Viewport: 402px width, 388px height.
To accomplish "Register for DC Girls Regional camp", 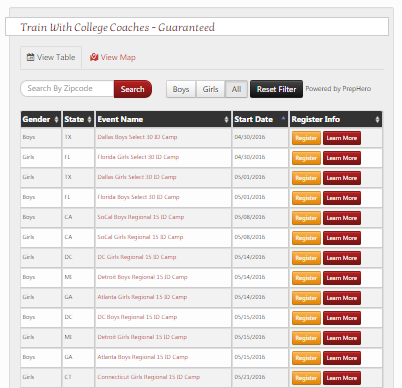I will [x=306, y=258].
